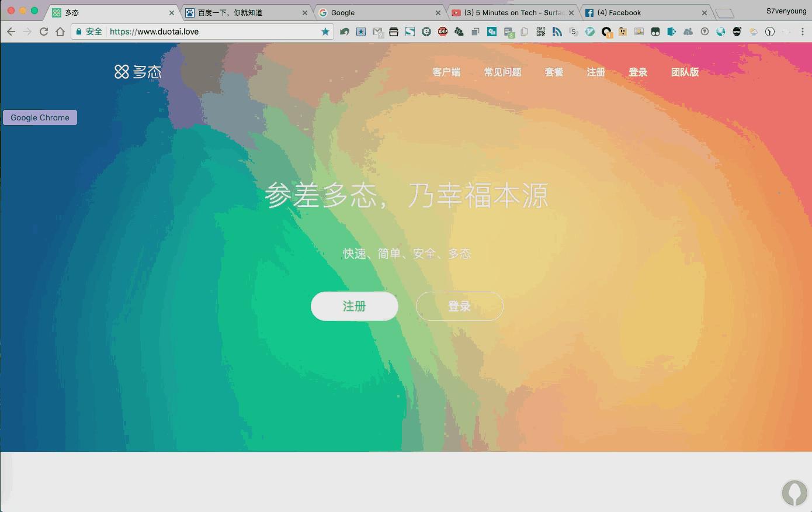Open the weather cloud extension icon
The image size is (812, 512).
click(x=754, y=32)
